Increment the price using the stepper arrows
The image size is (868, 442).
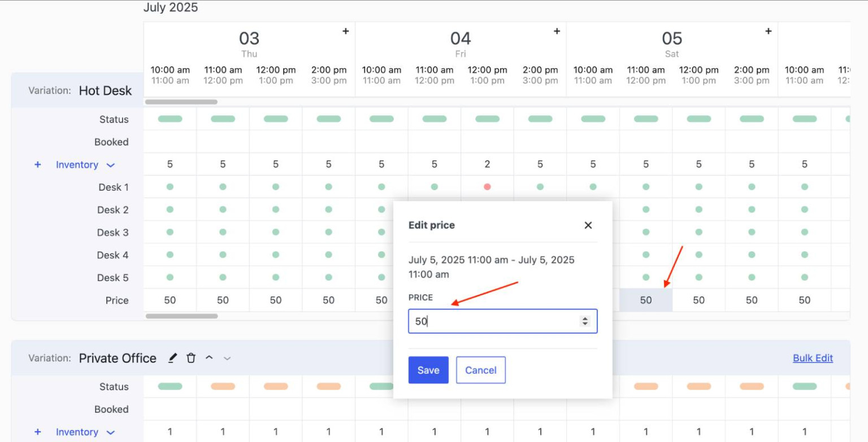click(585, 318)
